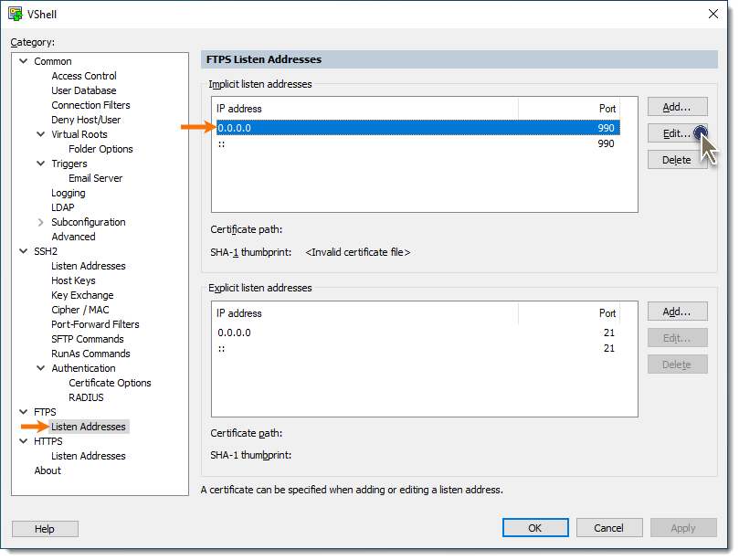739x560 pixels.
Task: Open Certificate Options page
Action: coord(110,383)
